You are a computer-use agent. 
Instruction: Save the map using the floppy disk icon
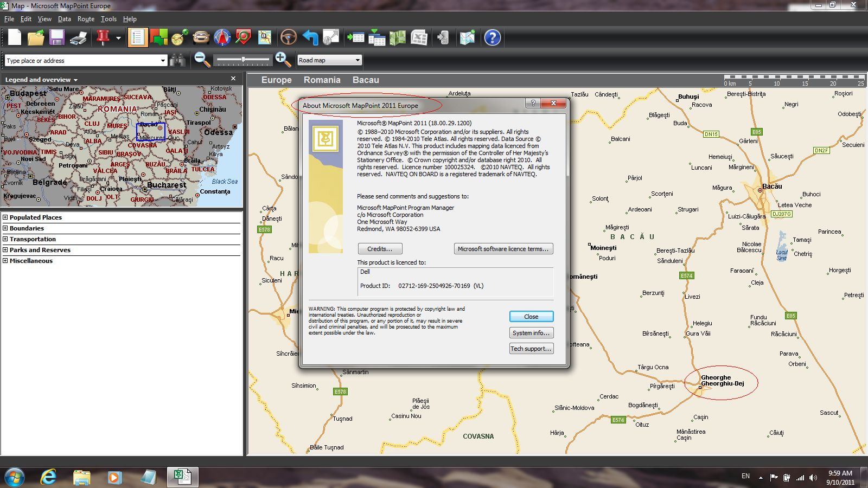[57, 37]
